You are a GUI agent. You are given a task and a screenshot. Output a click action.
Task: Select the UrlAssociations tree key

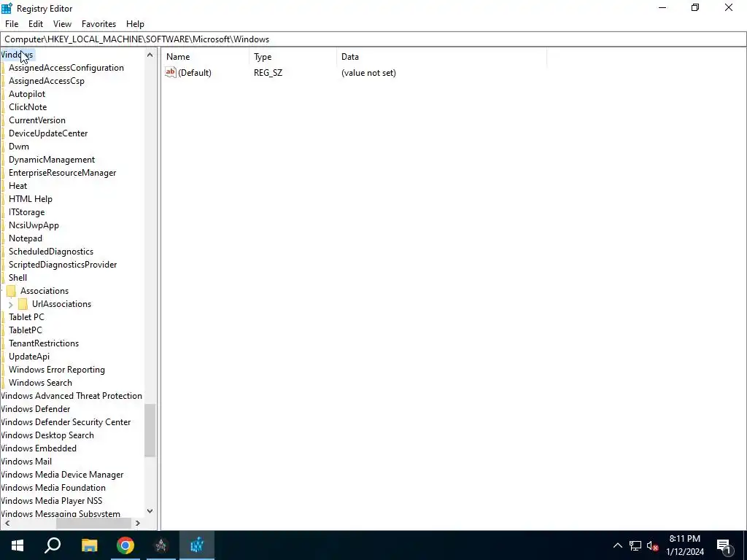point(61,304)
